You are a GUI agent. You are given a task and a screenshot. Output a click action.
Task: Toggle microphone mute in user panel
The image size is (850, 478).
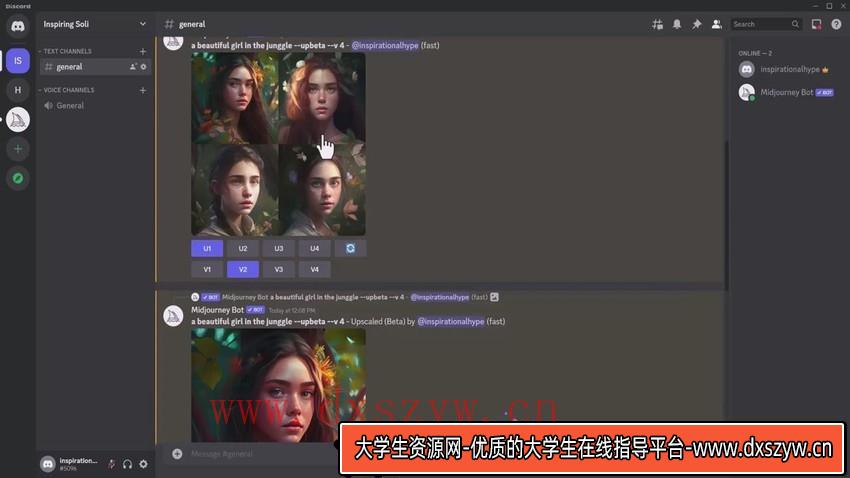coord(112,464)
